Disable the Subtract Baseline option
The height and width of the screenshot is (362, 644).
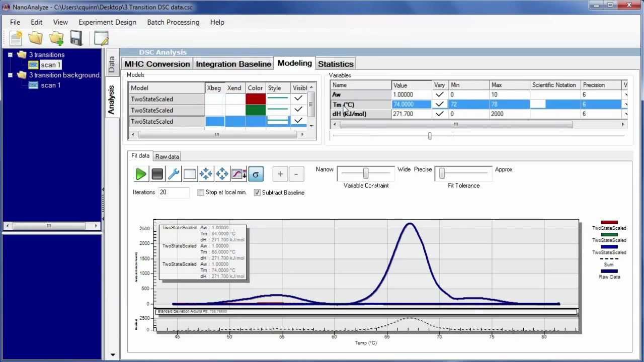point(257,193)
